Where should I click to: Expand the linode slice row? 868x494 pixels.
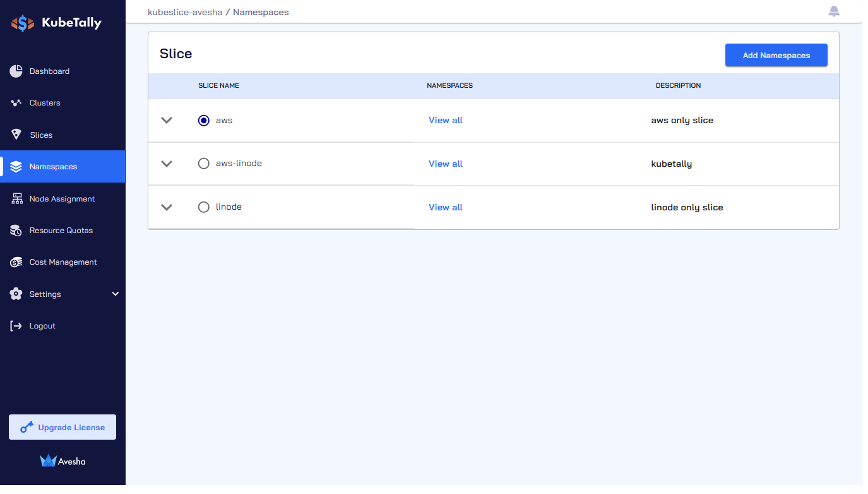(167, 207)
